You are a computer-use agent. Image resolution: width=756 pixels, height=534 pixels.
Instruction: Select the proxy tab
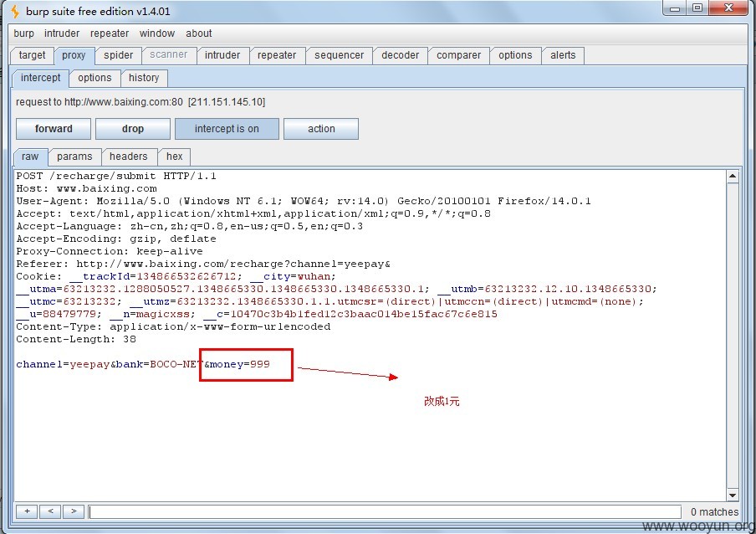tap(74, 55)
